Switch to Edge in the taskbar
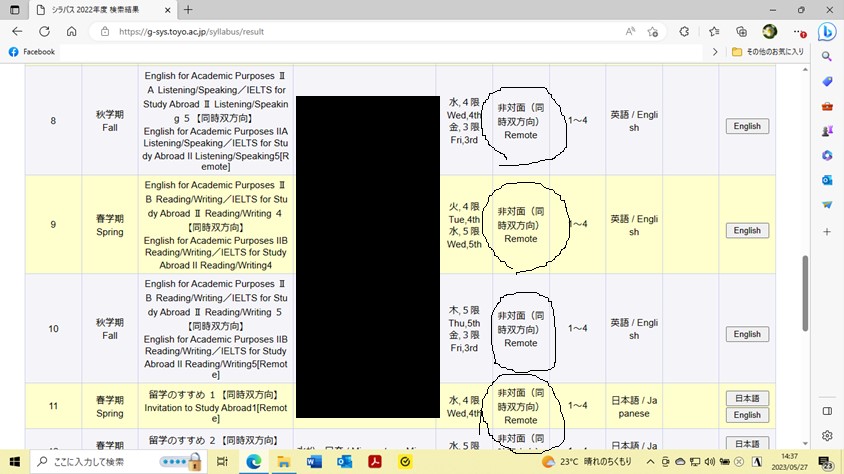This screenshot has height=474, width=844. (x=254, y=462)
